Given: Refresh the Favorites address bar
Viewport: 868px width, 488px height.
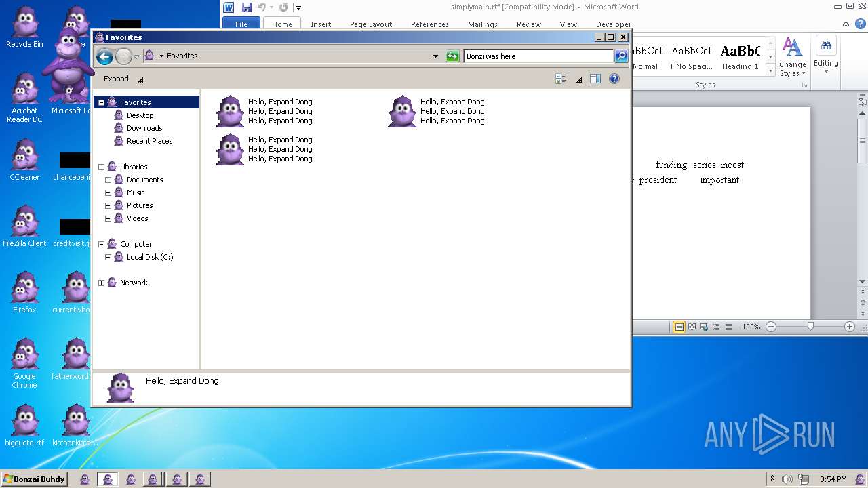Looking at the screenshot, I should [452, 56].
